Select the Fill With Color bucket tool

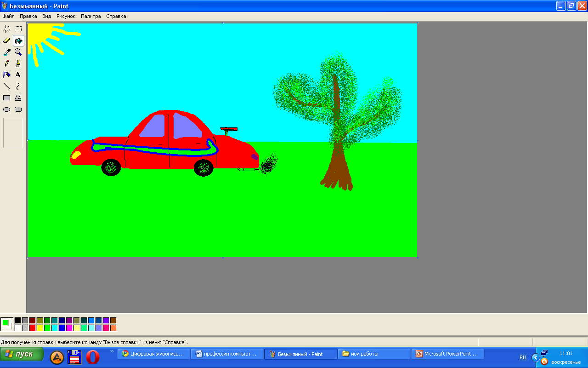(18, 40)
